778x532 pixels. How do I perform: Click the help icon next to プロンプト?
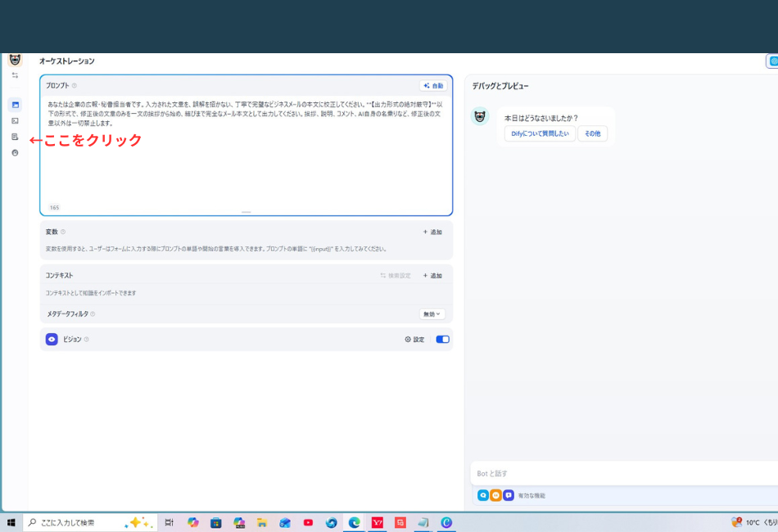tap(75, 86)
